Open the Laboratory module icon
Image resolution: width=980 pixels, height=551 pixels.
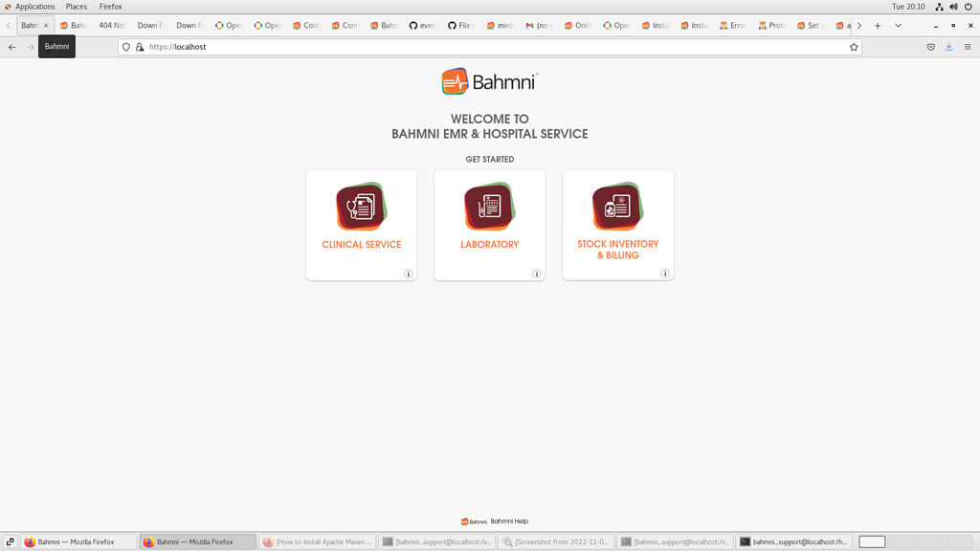489,206
